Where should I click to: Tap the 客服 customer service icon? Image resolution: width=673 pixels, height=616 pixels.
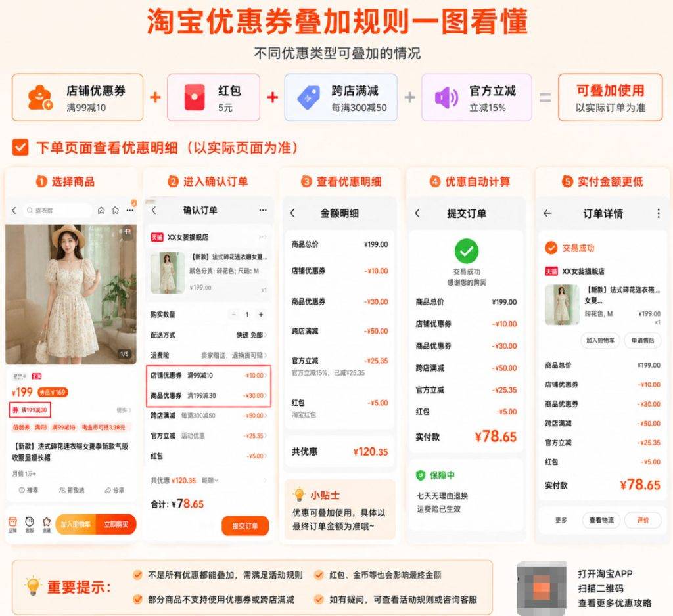(x=29, y=524)
